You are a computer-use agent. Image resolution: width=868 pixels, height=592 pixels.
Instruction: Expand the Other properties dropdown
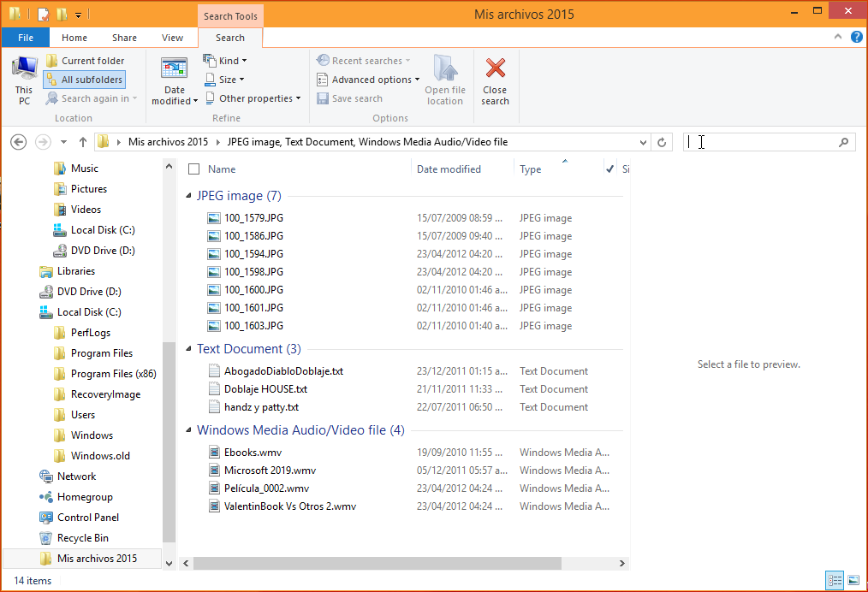coord(253,98)
